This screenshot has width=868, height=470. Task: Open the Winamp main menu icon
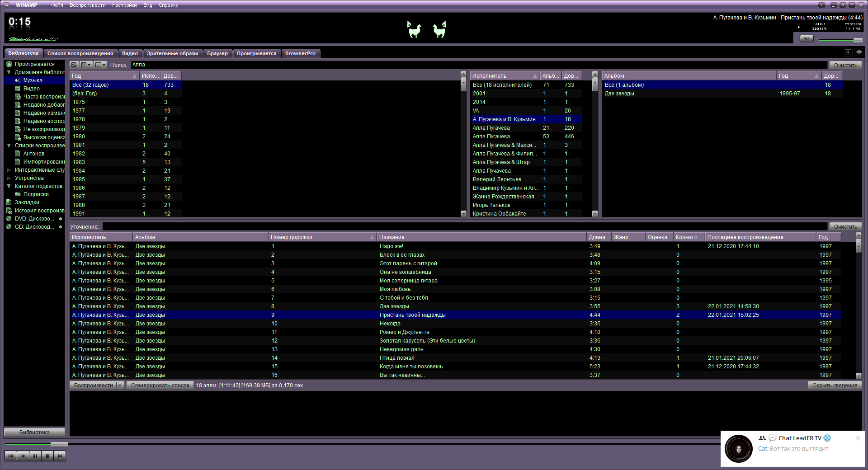[6, 5]
